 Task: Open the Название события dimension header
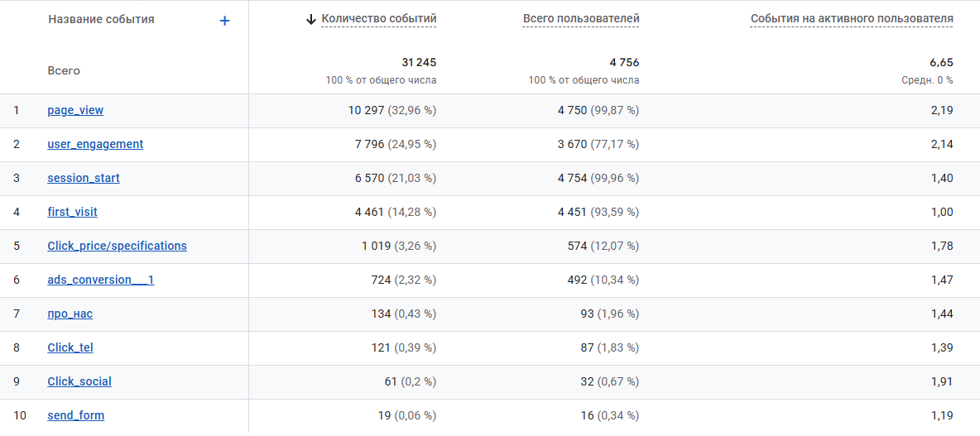click(x=101, y=19)
